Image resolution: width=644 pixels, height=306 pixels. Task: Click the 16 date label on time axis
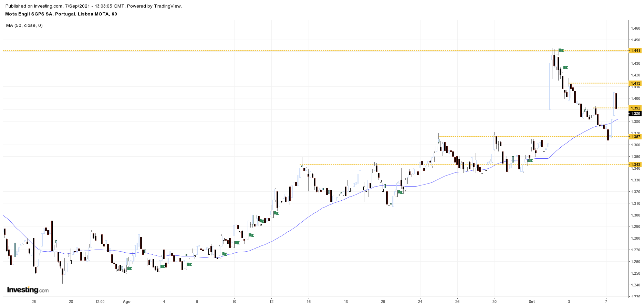[x=309, y=302]
